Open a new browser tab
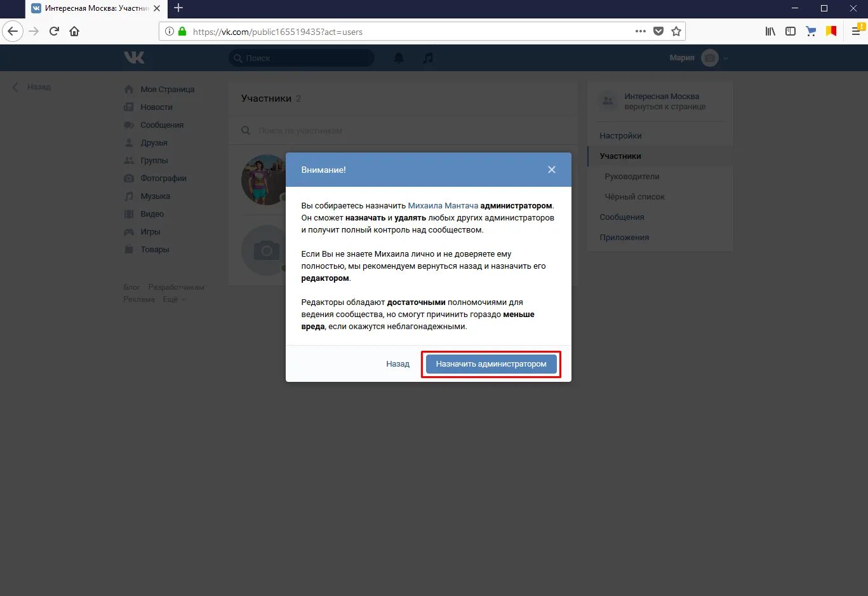Screen dimensions: 868x596 [x=178, y=8]
